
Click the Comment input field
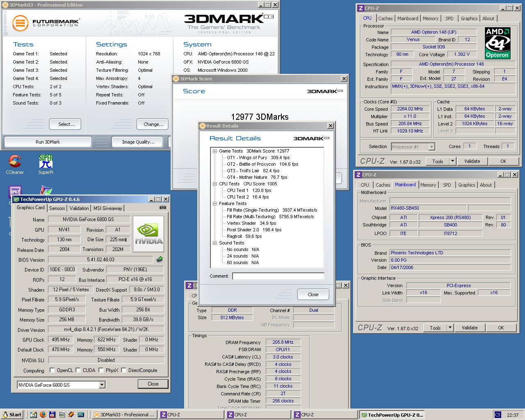pos(278,276)
